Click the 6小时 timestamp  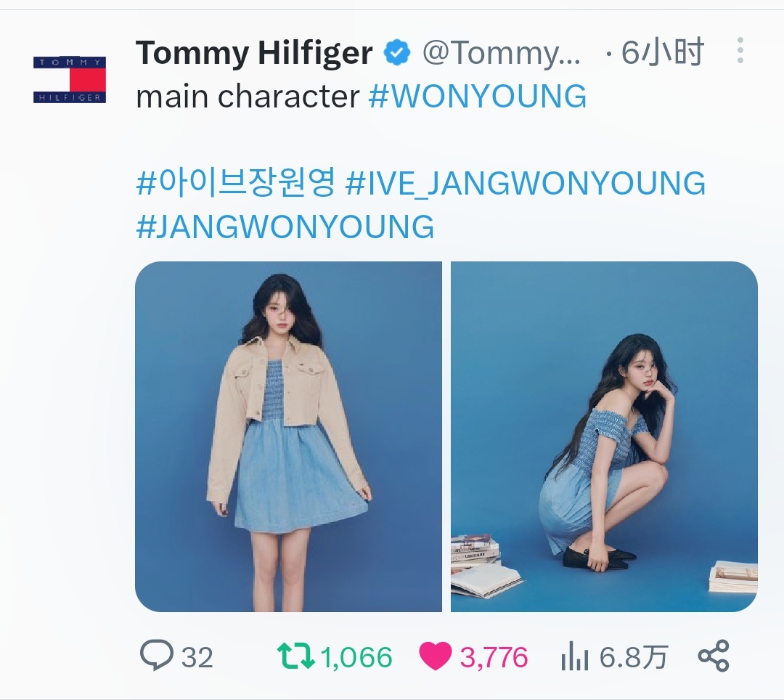click(x=663, y=52)
